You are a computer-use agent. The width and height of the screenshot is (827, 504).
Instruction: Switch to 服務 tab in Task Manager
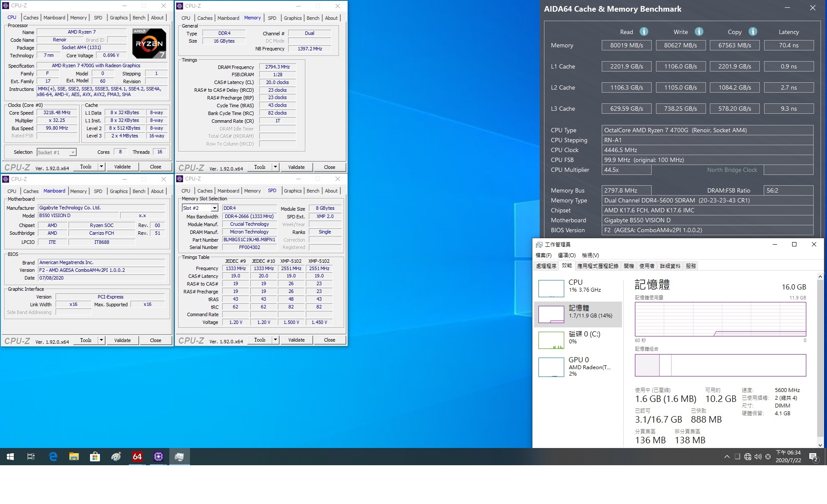(691, 266)
